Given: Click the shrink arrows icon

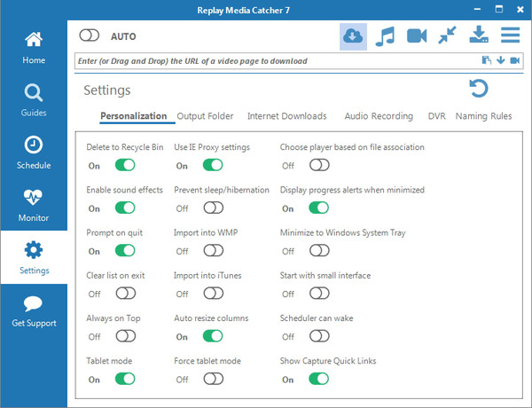Looking at the screenshot, I should pos(448,36).
